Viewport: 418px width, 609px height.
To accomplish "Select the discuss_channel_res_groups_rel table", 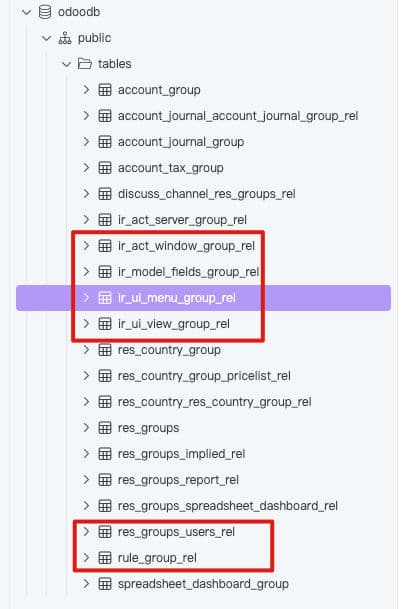I will click(x=207, y=194).
